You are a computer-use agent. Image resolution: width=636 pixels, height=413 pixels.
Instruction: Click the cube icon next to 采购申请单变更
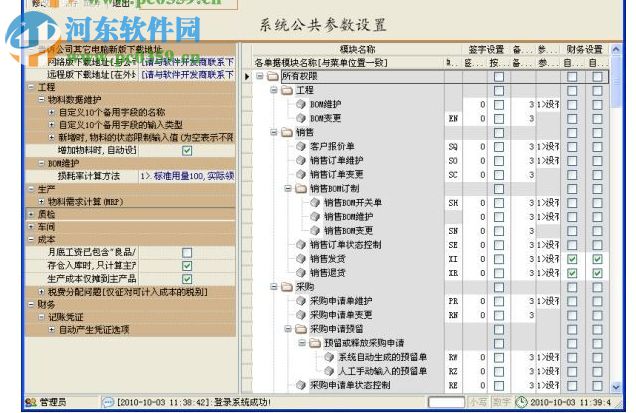(301, 315)
